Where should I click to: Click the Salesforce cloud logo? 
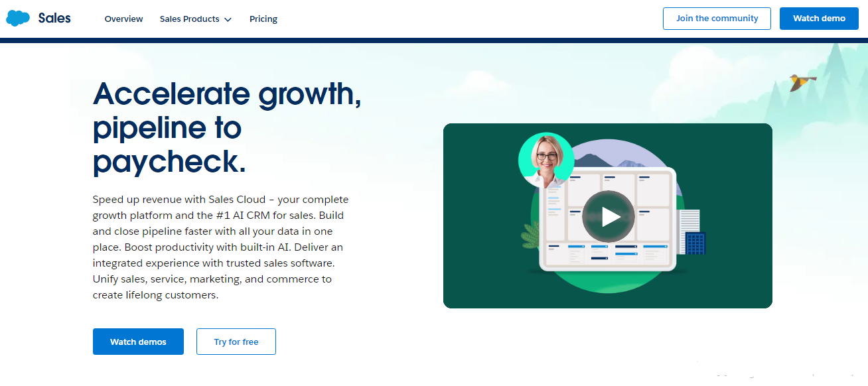[x=18, y=18]
